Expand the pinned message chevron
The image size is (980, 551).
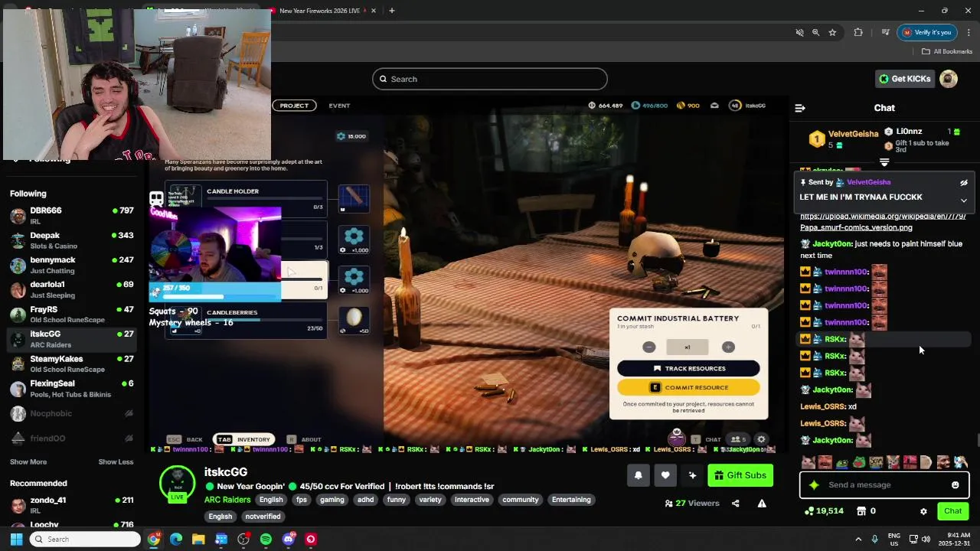pos(964,201)
